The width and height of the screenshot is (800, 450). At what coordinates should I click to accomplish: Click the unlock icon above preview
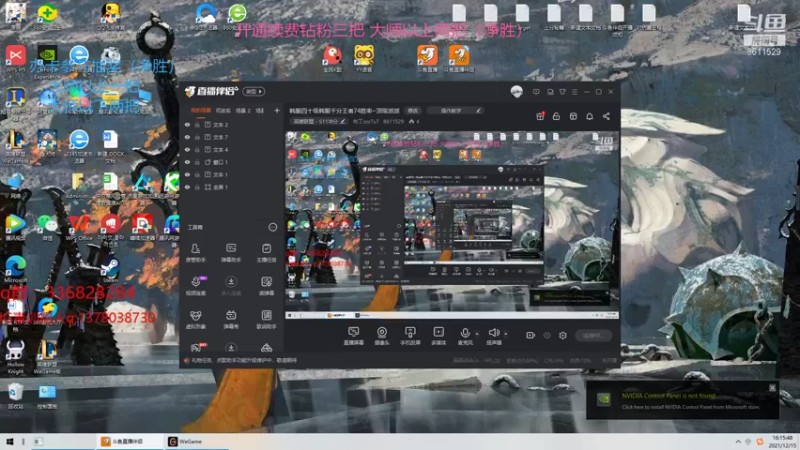(x=556, y=116)
